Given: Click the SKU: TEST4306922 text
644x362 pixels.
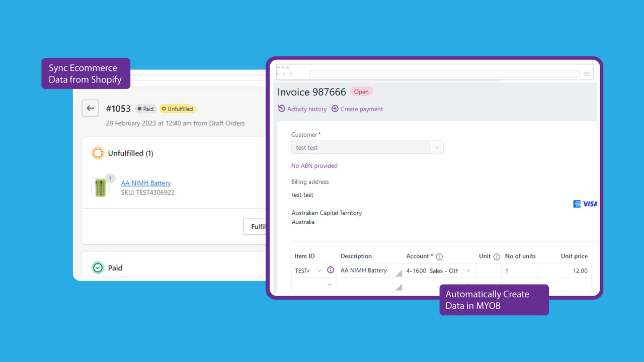Looking at the screenshot, I should (x=147, y=192).
